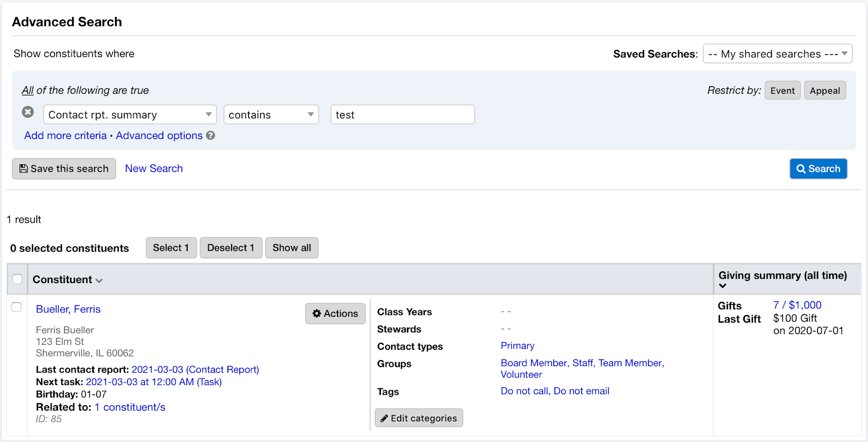Check the Bueller, Ferris row checkbox

point(17,307)
